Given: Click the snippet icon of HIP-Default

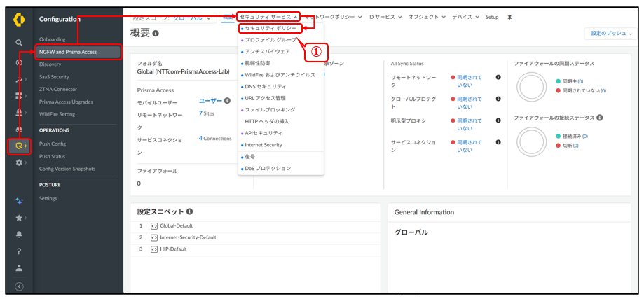Looking at the screenshot, I should point(154,249).
